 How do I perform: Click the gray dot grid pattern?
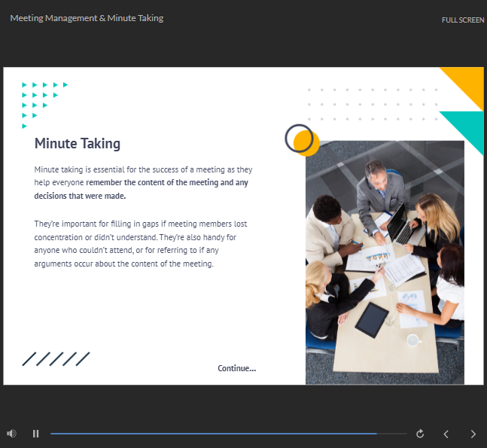click(x=372, y=104)
